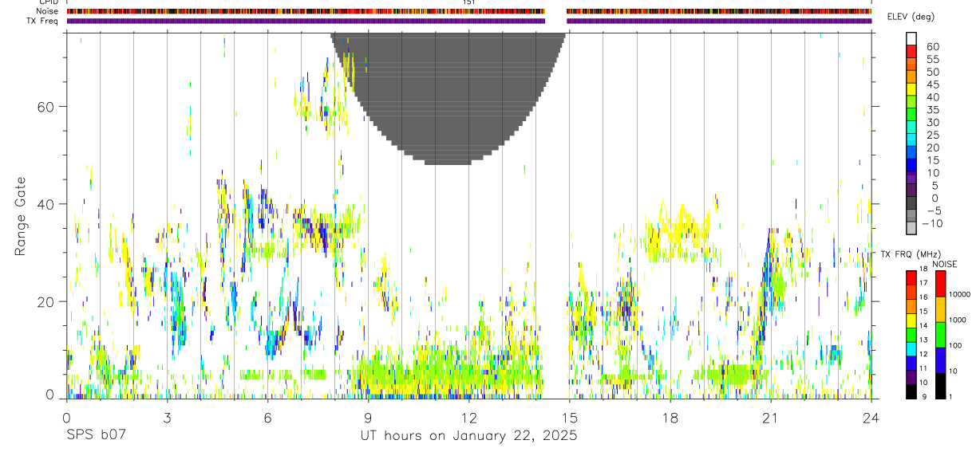The image size is (980, 452).
Task: Click the TX Freq row label at top left
Action: (41, 21)
